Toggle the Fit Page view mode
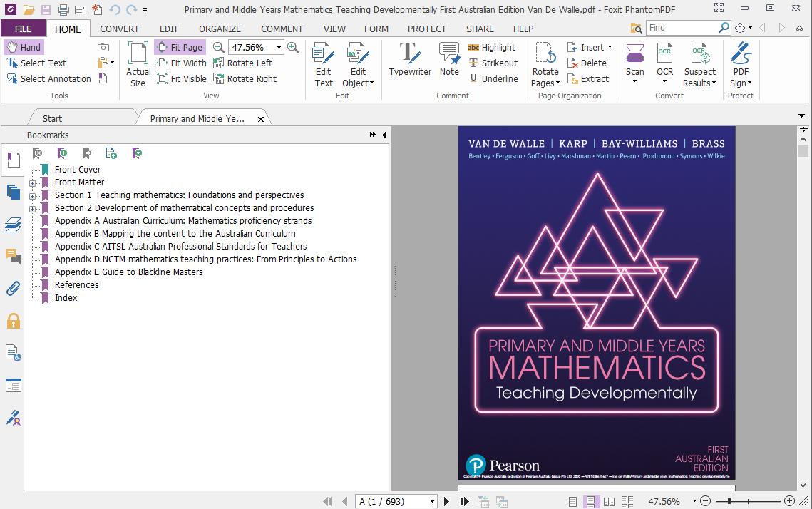Image resolution: width=812 pixels, height=509 pixels. coord(180,47)
